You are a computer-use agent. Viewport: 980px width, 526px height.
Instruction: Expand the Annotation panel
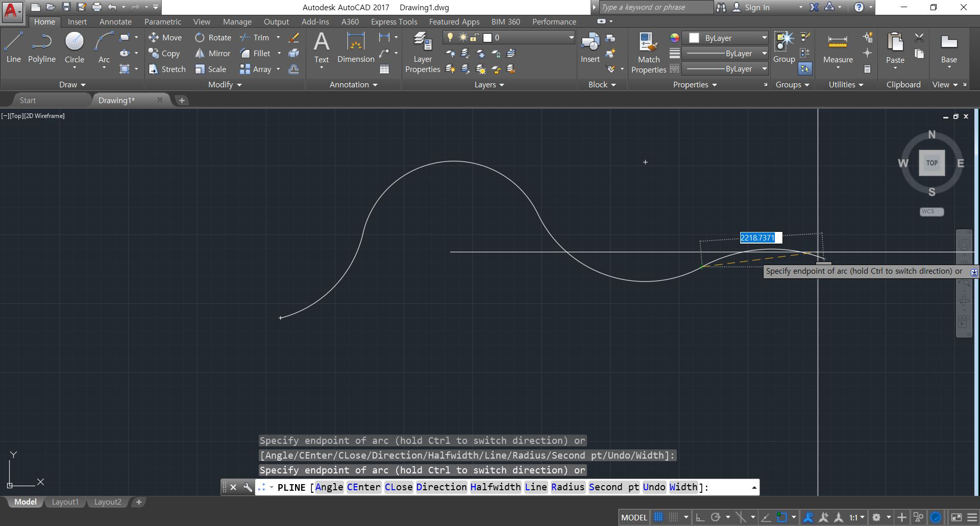tap(353, 85)
